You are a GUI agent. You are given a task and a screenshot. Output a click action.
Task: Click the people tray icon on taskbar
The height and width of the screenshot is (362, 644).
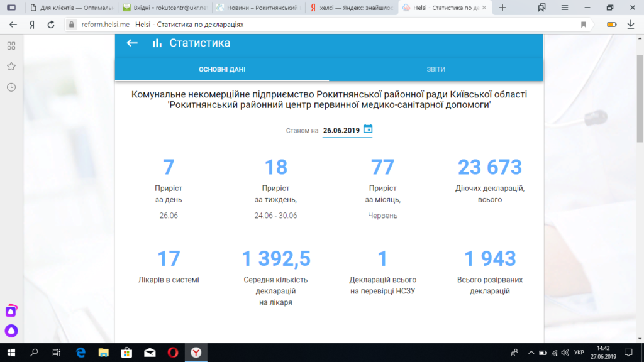tap(514, 353)
